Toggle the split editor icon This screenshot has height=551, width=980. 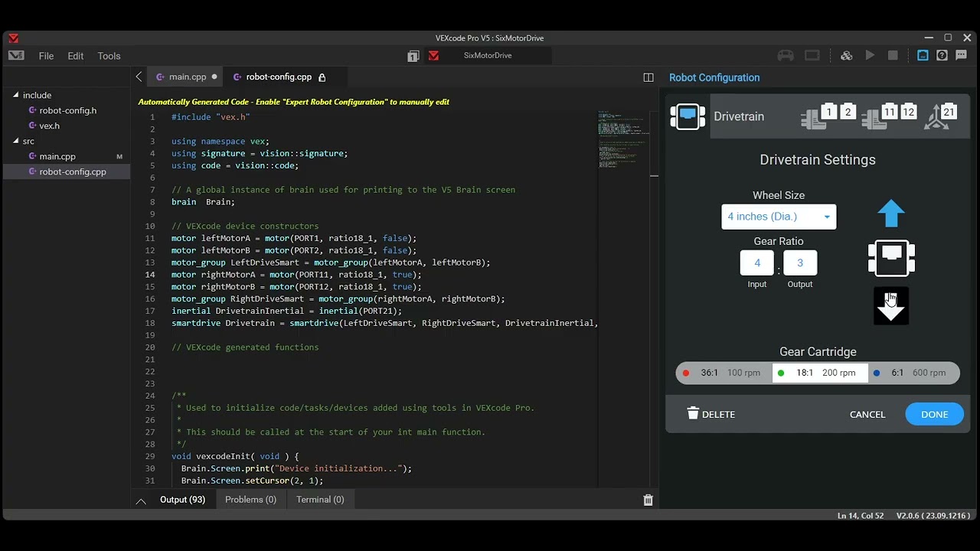[648, 77]
